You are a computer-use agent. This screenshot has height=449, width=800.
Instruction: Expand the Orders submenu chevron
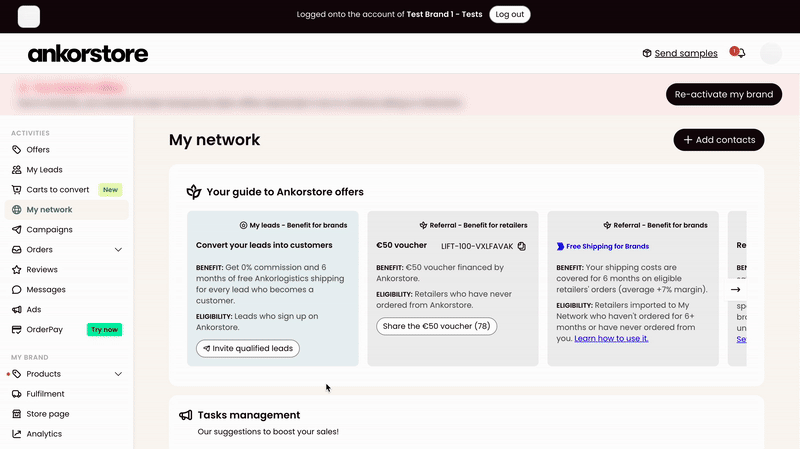[118, 250]
